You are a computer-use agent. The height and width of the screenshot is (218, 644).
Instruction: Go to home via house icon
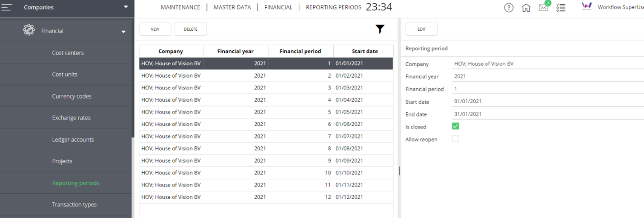(x=526, y=8)
